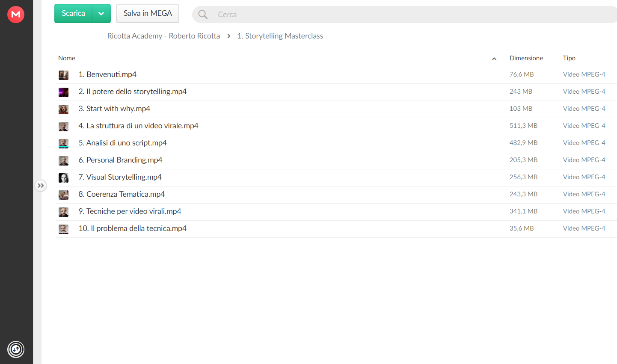Click thumbnail of 7. Visual Storytelling.mp4

pyautogui.click(x=63, y=178)
